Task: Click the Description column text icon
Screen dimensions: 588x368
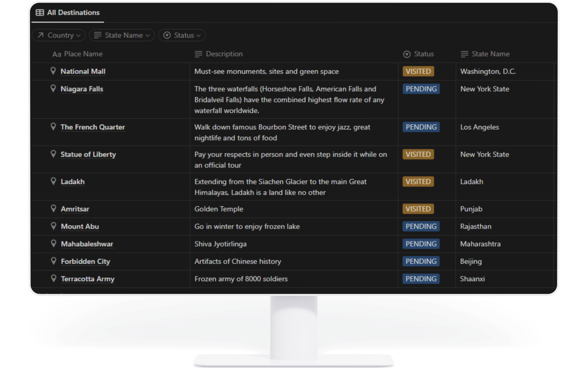Action: [198, 54]
